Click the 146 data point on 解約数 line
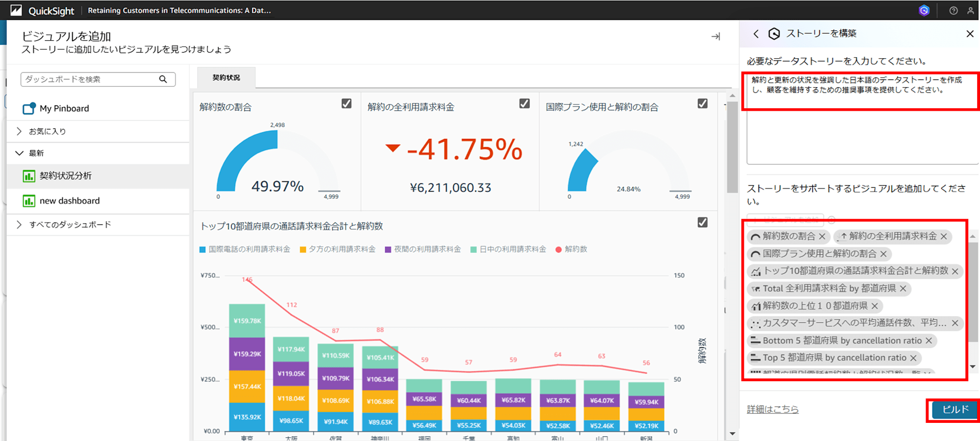The height and width of the screenshot is (441, 980). point(247,280)
